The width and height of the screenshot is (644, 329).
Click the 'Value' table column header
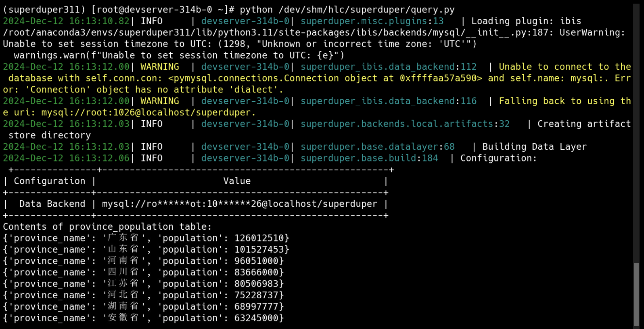pos(237,181)
